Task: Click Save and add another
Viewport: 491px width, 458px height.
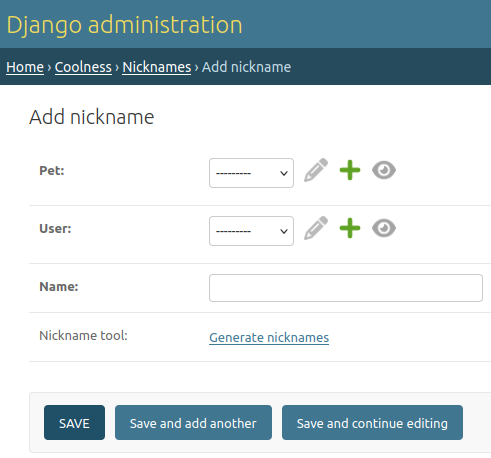Action: (x=193, y=423)
